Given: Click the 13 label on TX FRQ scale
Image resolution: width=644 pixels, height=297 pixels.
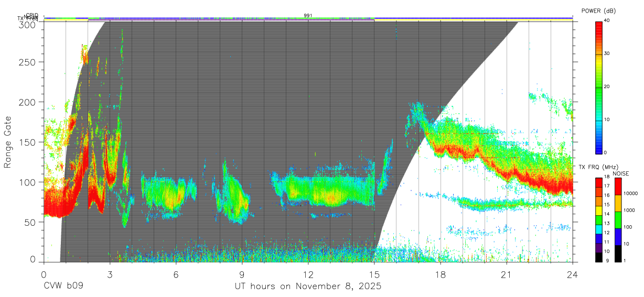Looking at the screenshot, I should pos(606,224).
